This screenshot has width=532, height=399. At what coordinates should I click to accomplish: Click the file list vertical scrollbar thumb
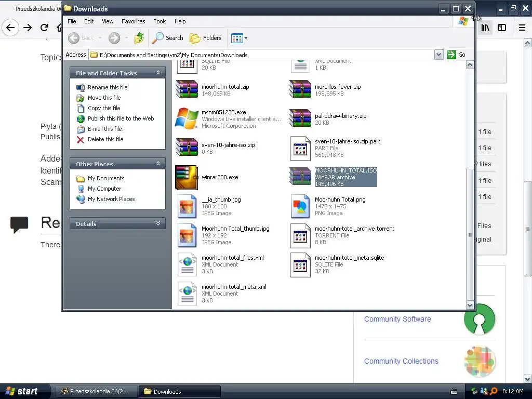(x=470, y=234)
